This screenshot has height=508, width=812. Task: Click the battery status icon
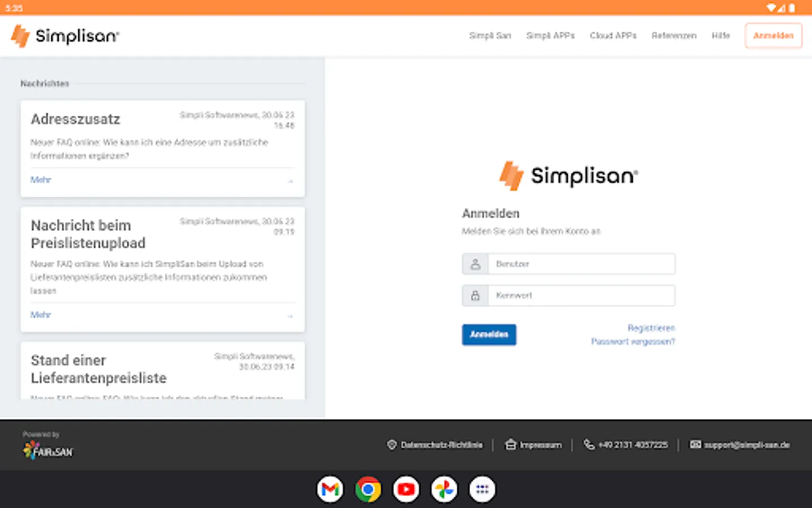point(792,8)
